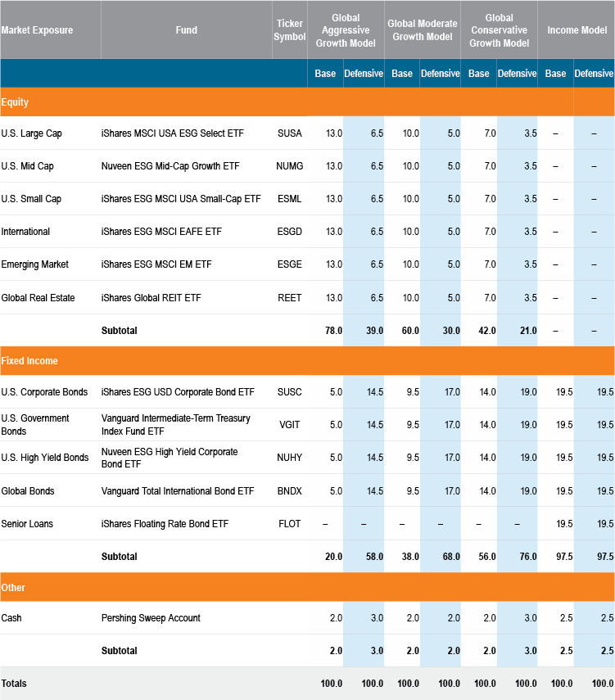Select the ESML ticker symbol
615x700 pixels.
tap(289, 199)
